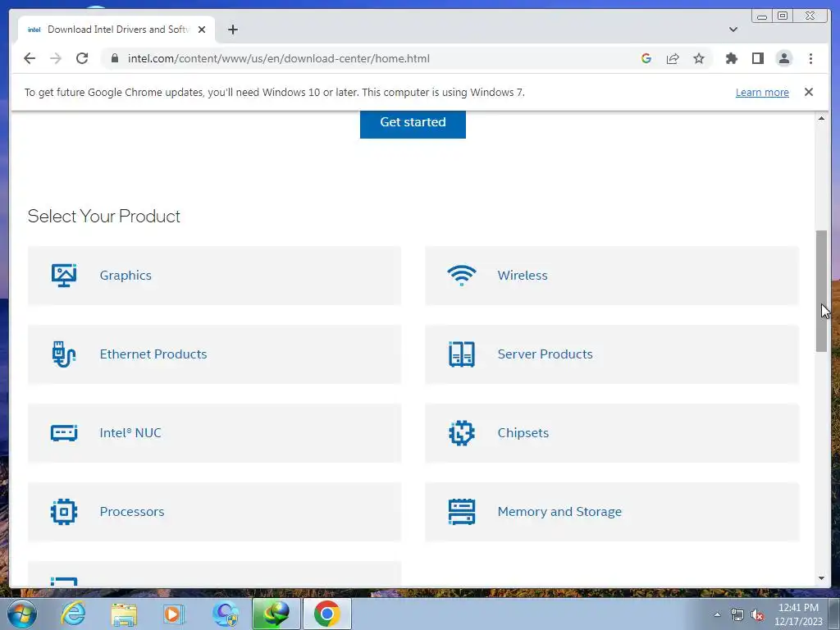Image resolution: width=840 pixels, height=630 pixels.
Task: Close the Download Intel Drivers tab
Action: tap(202, 30)
